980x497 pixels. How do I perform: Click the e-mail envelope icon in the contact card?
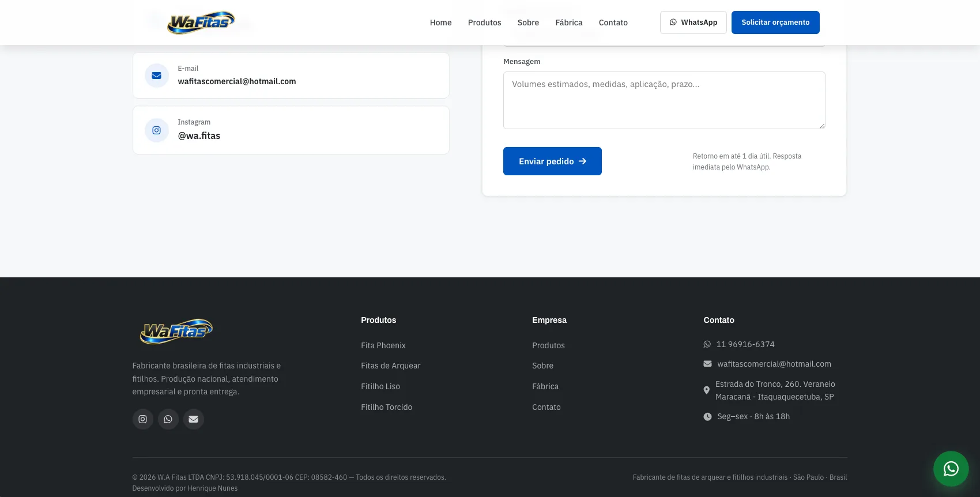156,76
